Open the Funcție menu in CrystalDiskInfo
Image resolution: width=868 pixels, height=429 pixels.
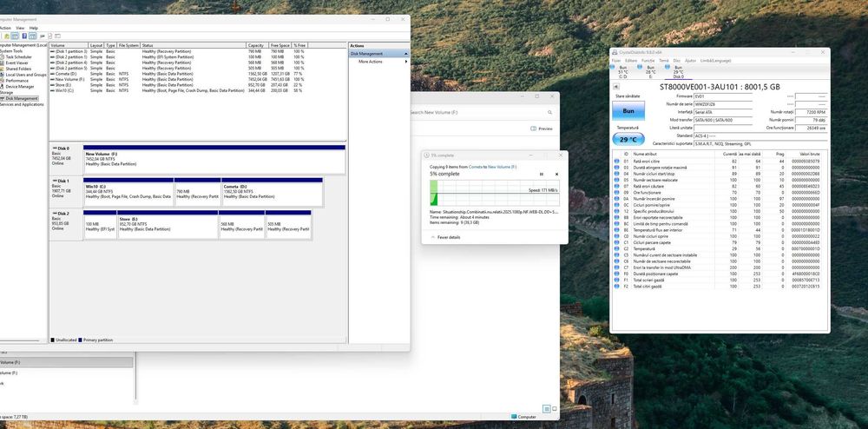pyautogui.click(x=648, y=60)
